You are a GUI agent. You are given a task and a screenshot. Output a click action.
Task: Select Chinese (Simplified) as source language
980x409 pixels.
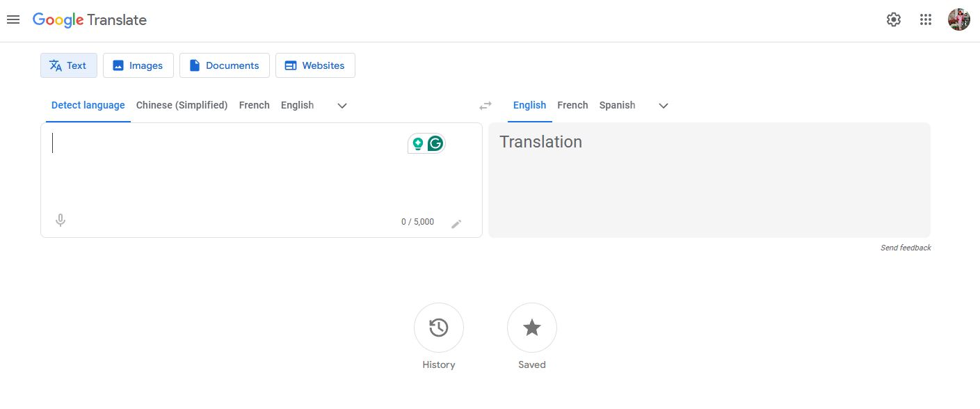tap(182, 105)
